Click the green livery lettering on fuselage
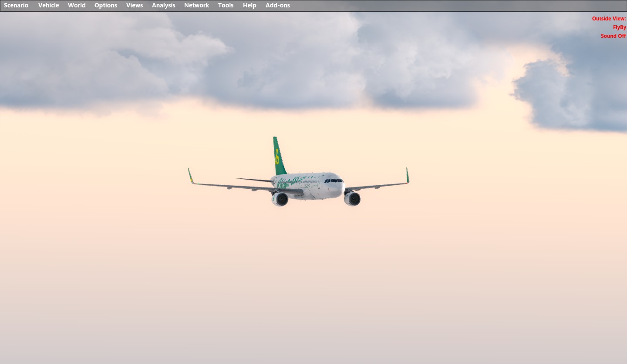 [x=290, y=182]
